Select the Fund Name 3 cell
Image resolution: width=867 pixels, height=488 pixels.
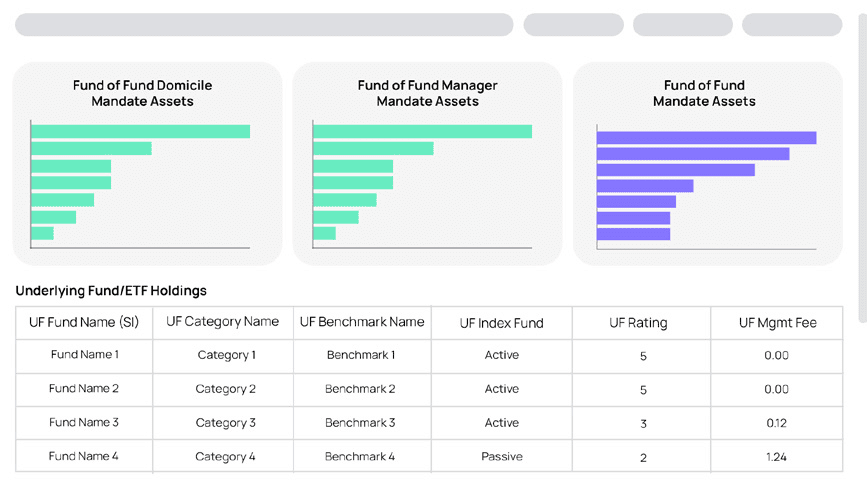pos(85,423)
